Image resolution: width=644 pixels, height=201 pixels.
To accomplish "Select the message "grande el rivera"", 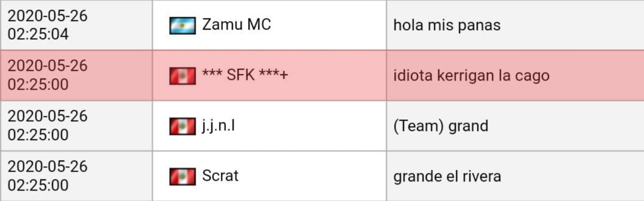I will (x=447, y=176).
